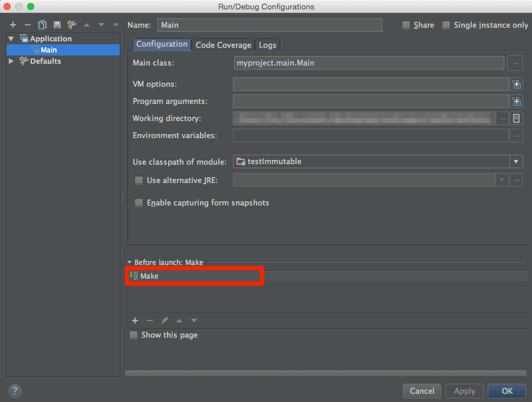Click the copy configuration icon
This screenshot has width=532, height=402.
[x=42, y=25]
